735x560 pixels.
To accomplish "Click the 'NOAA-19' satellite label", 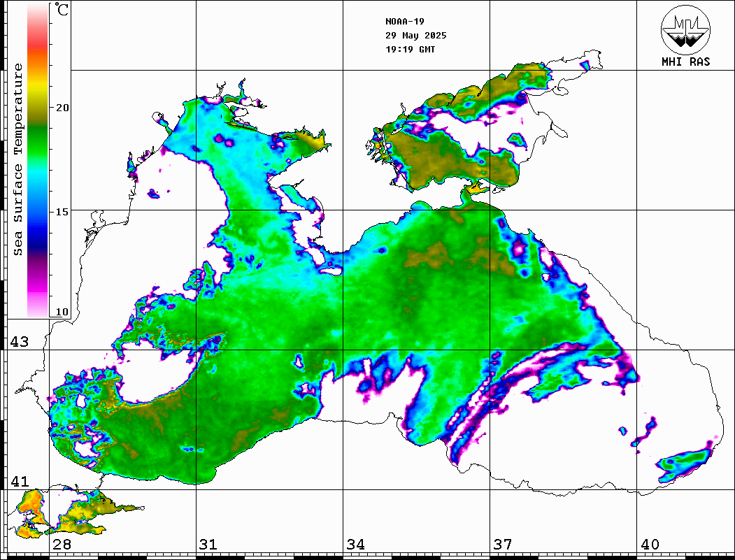I will [x=404, y=22].
